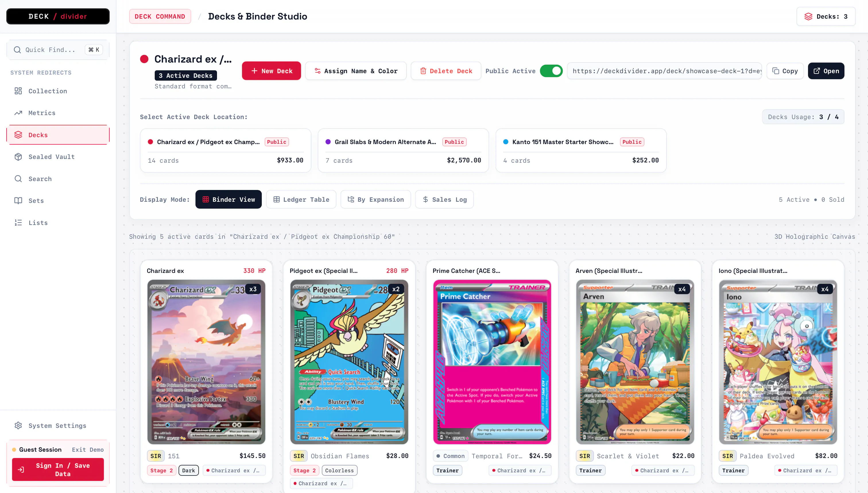Click the Sealed Vault box icon
Screen dimensions: 868x493
(x=18, y=157)
